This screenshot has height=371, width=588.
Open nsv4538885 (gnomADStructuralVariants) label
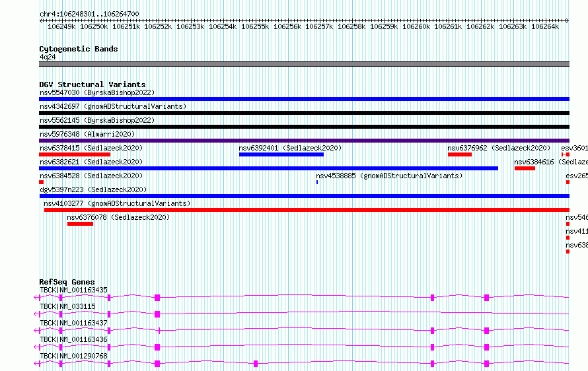(x=389, y=176)
